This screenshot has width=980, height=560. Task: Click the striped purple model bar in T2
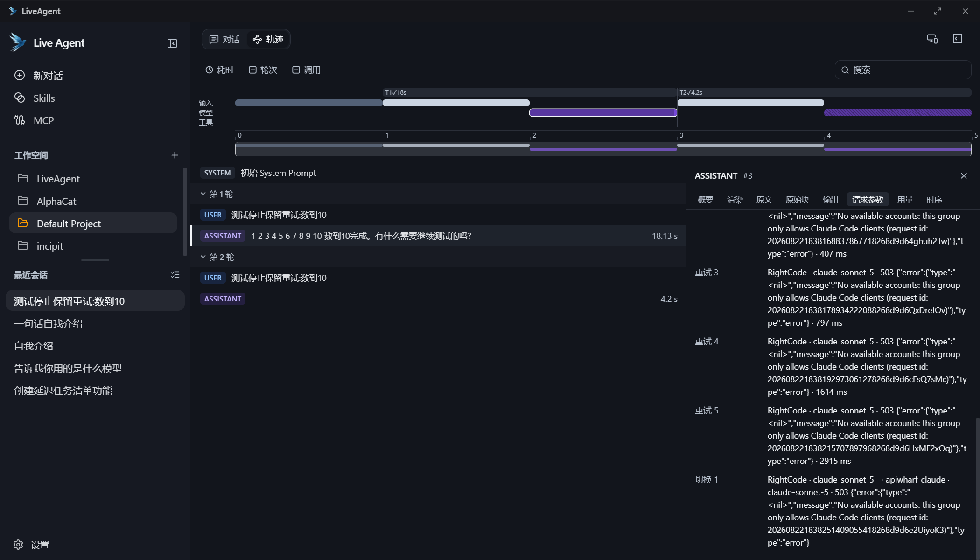[x=897, y=112]
